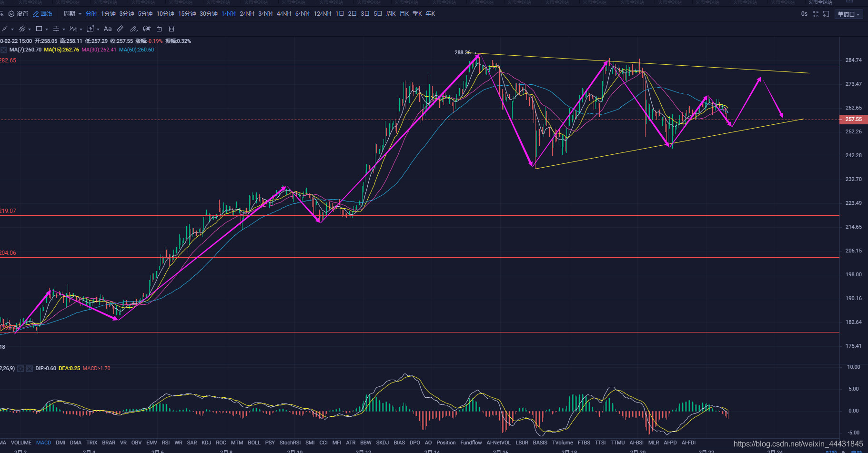Click the DEA:0.25 legend value
The image size is (868, 453).
[69, 369]
